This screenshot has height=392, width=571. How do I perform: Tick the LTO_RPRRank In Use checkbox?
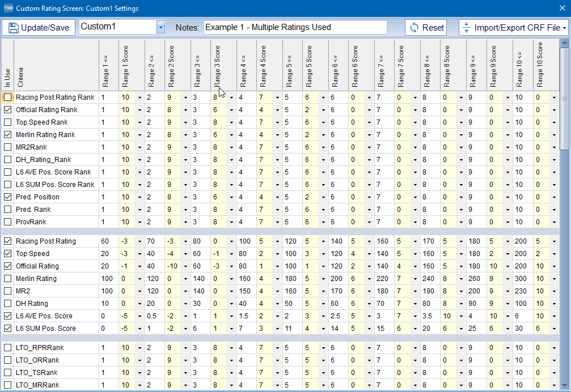(8, 348)
